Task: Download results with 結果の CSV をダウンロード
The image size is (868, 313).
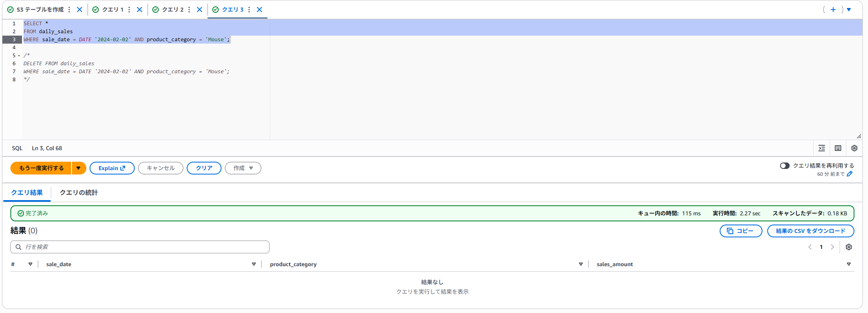Action: click(811, 231)
